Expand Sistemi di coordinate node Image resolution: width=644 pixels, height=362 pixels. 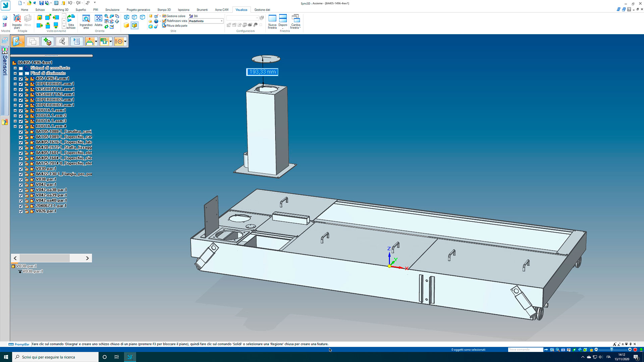pos(15,68)
